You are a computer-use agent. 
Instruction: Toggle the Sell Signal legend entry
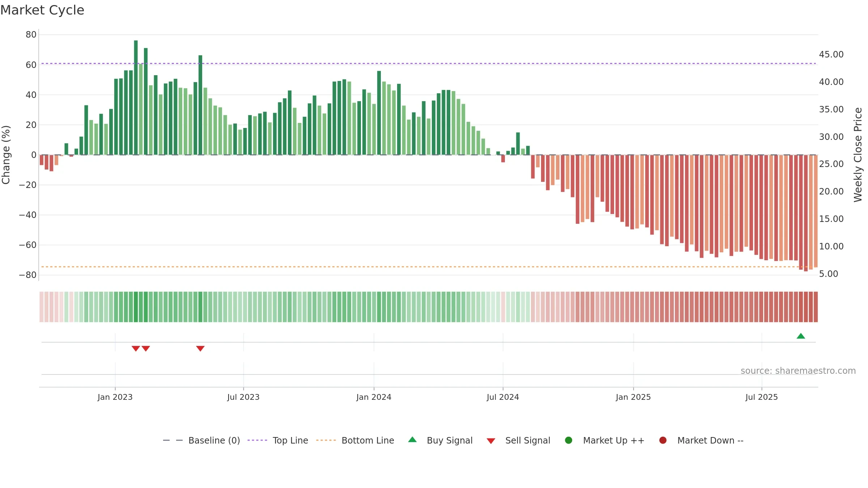tap(518, 441)
